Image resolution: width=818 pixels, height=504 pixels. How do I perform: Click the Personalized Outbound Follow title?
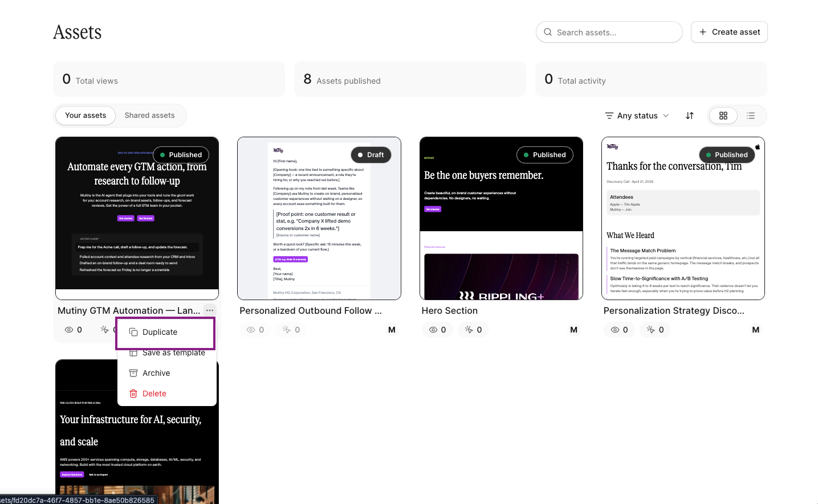click(x=311, y=310)
